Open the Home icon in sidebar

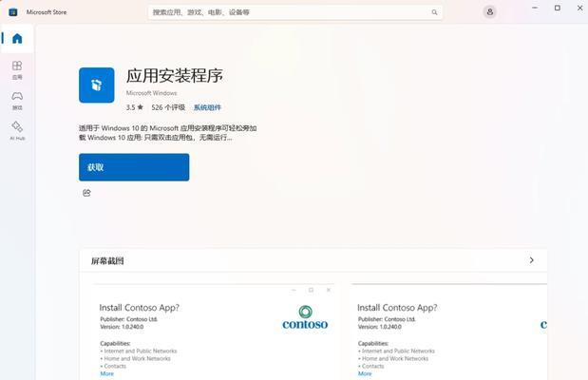[x=17, y=38]
